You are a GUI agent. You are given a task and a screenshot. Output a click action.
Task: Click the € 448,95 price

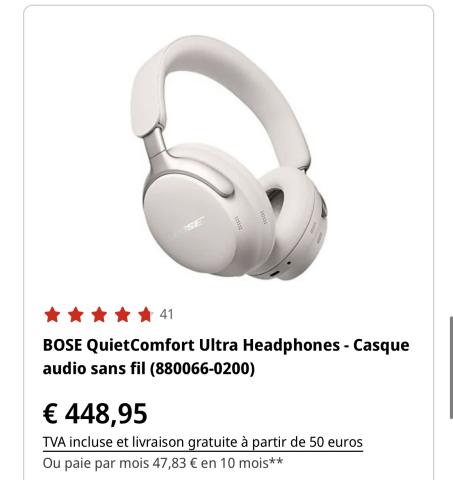click(95, 414)
